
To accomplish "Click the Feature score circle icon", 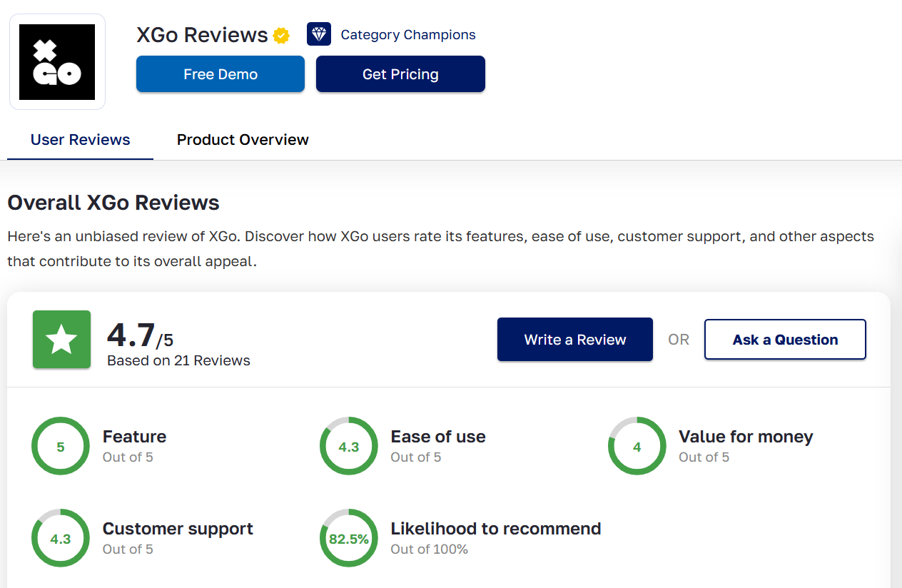I will [61, 447].
